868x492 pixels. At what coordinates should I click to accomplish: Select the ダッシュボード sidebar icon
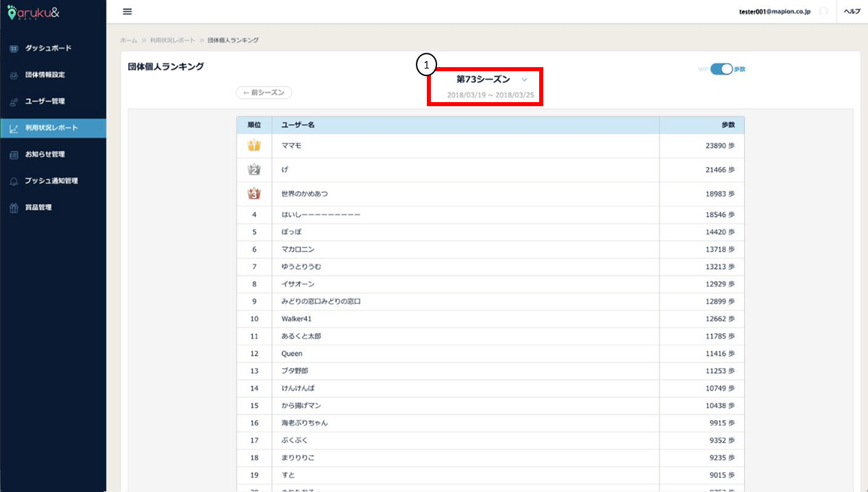pyautogui.click(x=14, y=48)
